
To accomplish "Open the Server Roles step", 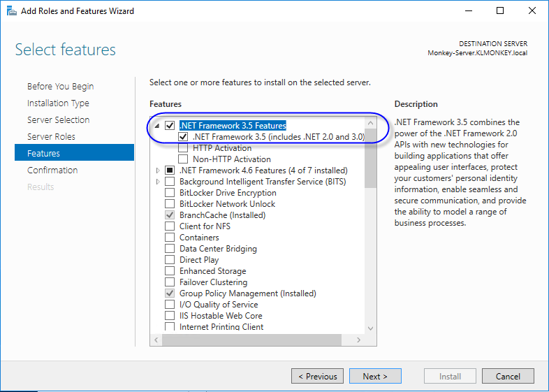I will pyautogui.click(x=51, y=137).
